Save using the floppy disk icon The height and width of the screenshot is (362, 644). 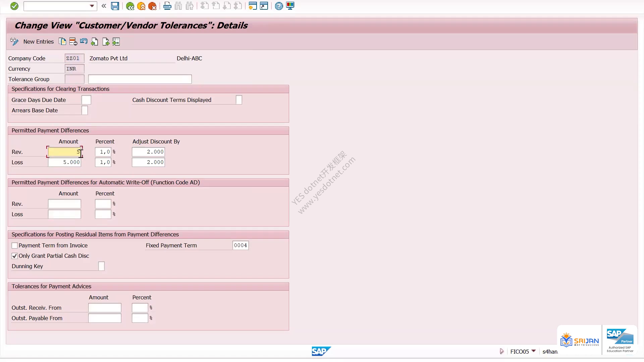click(x=115, y=6)
